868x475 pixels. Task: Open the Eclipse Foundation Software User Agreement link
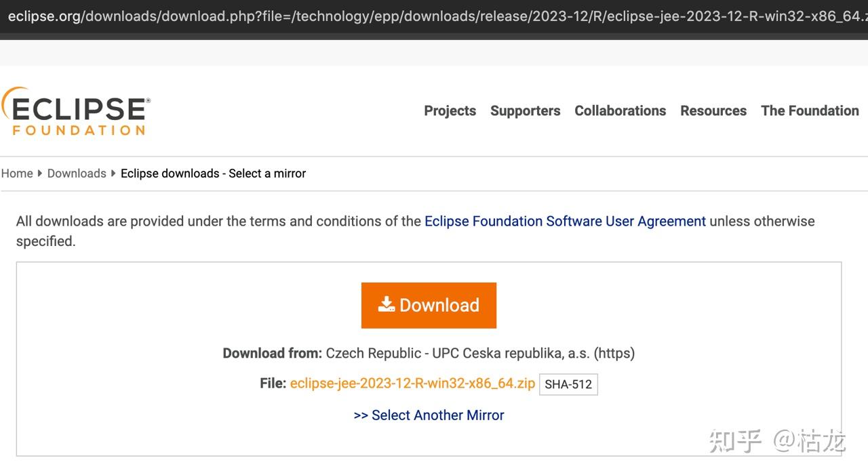(x=565, y=221)
